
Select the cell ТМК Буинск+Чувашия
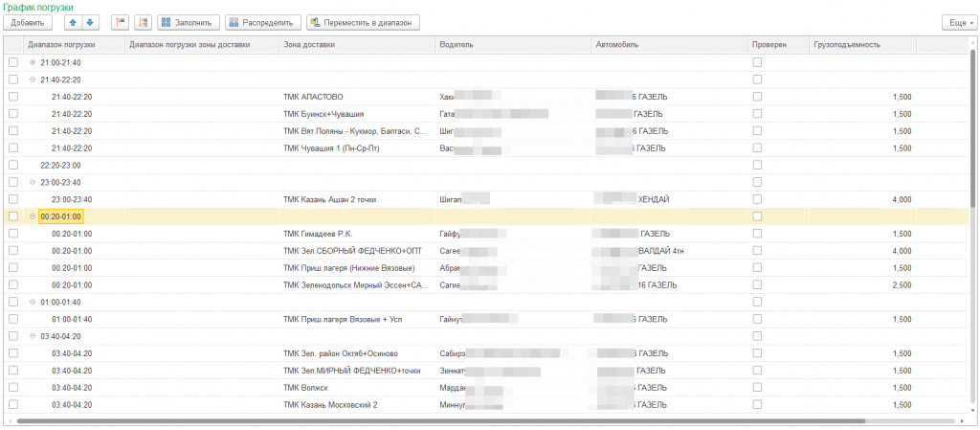click(357, 114)
